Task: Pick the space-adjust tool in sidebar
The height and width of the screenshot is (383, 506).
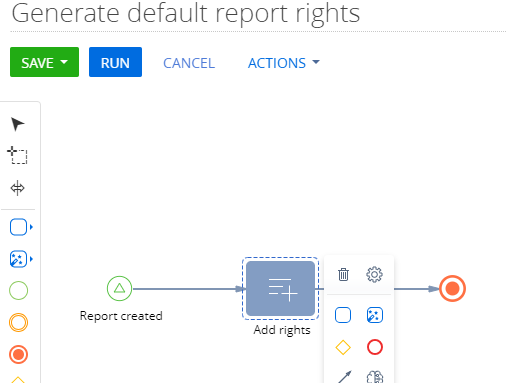Action: (17, 188)
